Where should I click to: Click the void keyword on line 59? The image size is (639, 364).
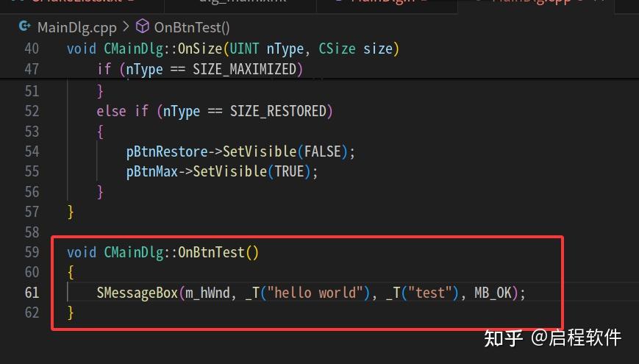pos(82,252)
